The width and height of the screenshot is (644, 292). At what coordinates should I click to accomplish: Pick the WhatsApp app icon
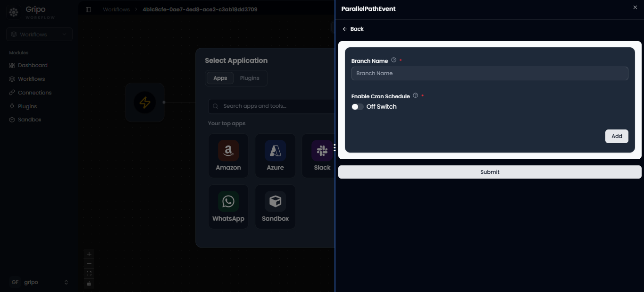point(228,202)
